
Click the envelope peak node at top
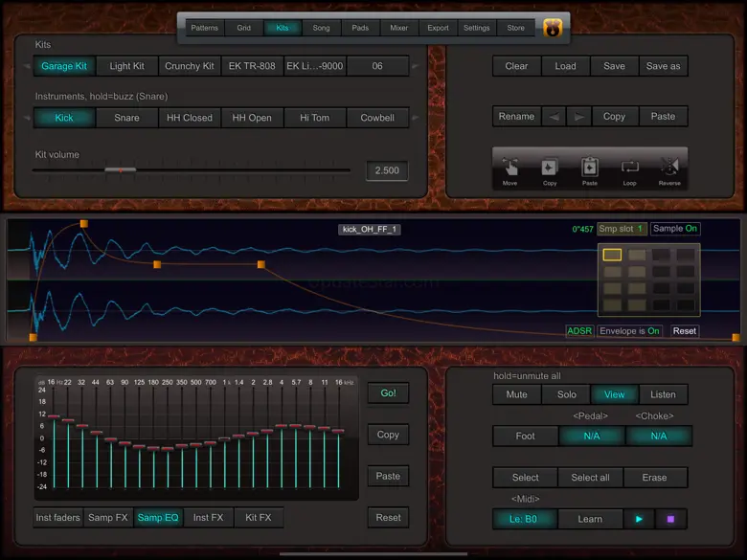[84, 224]
